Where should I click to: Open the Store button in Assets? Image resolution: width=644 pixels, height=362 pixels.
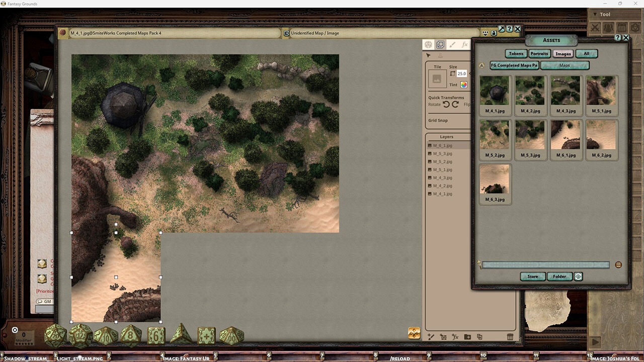tap(532, 277)
